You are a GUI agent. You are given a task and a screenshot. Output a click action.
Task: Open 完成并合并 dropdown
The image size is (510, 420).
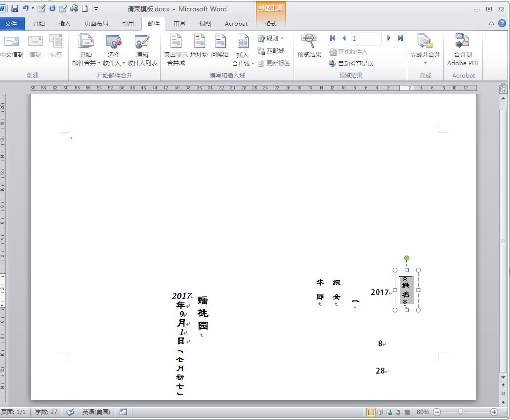pos(425,50)
